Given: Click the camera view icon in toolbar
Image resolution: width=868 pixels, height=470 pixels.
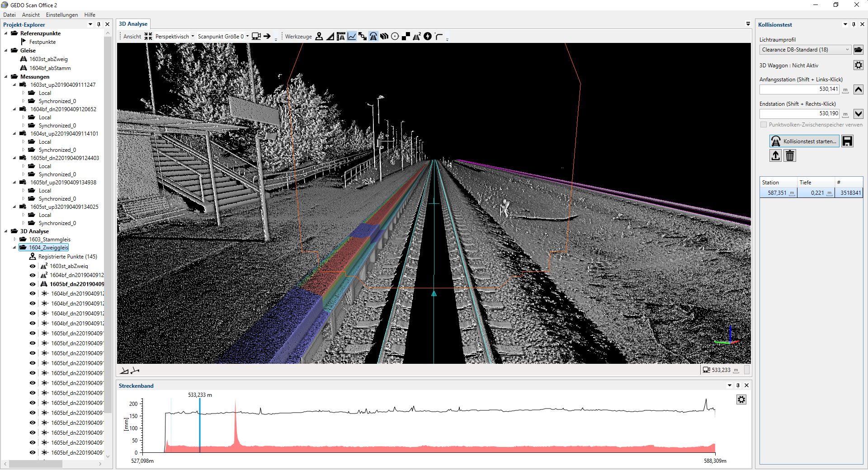Looking at the screenshot, I should click(x=256, y=37).
